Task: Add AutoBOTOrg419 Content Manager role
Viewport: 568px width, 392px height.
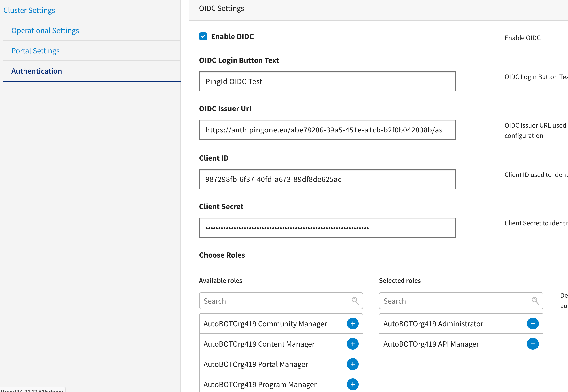Action: click(x=353, y=344)
